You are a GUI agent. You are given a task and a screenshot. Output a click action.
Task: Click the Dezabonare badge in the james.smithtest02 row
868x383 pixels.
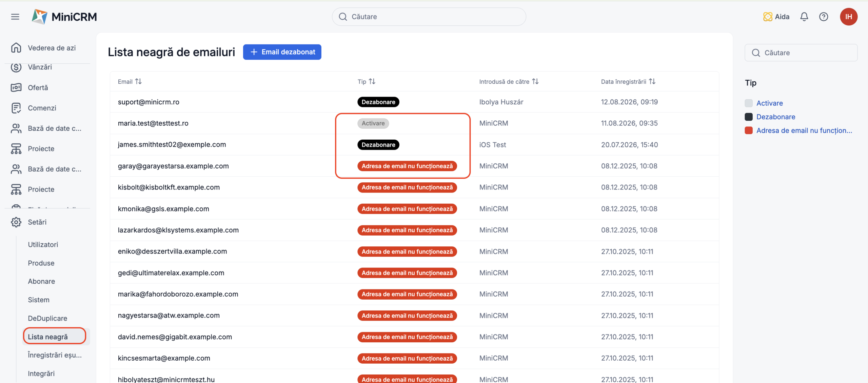point(378,145)
